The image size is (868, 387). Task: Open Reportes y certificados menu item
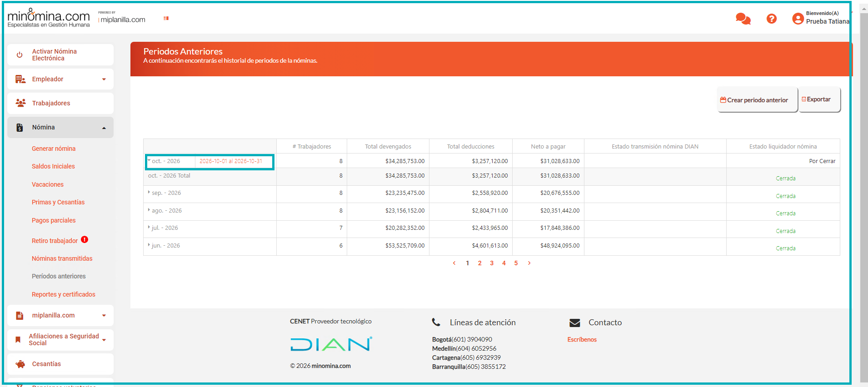pyautogui.click(x=64, y=294)
